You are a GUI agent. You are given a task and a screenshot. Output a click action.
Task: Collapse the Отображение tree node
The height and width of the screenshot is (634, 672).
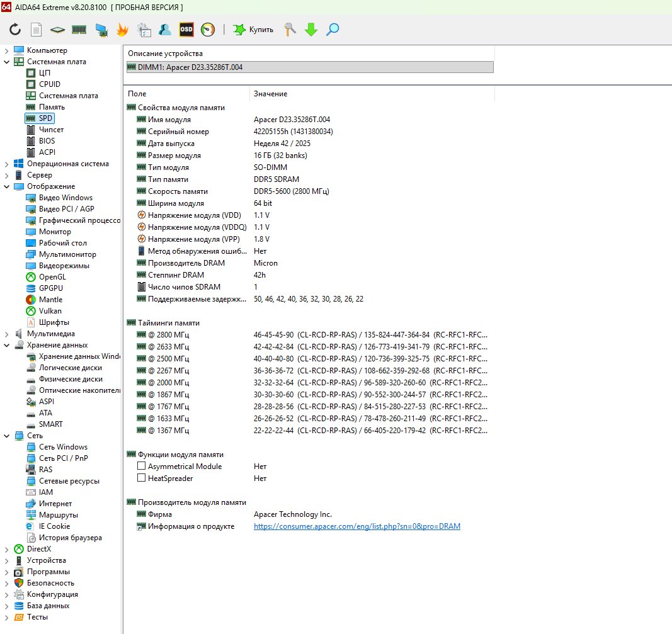(6, 186)
